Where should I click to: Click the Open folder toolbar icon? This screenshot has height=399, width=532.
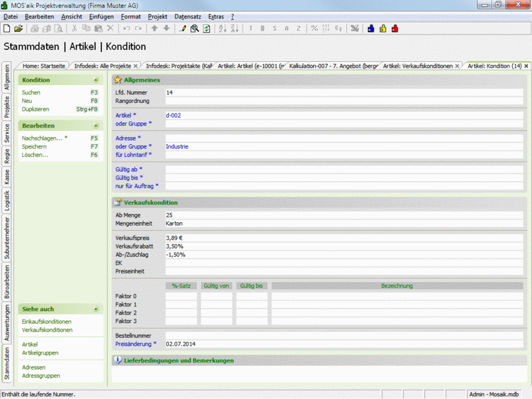click(x=19, y=29)
